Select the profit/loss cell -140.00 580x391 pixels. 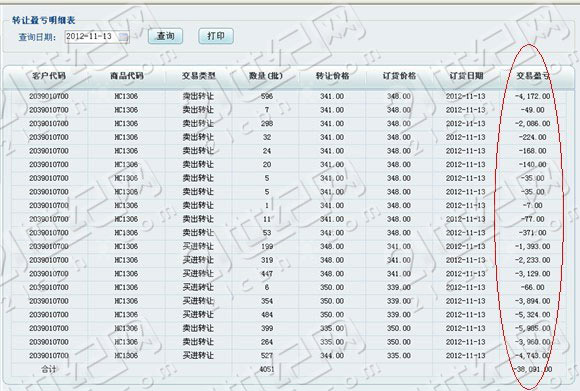point(533,165)
